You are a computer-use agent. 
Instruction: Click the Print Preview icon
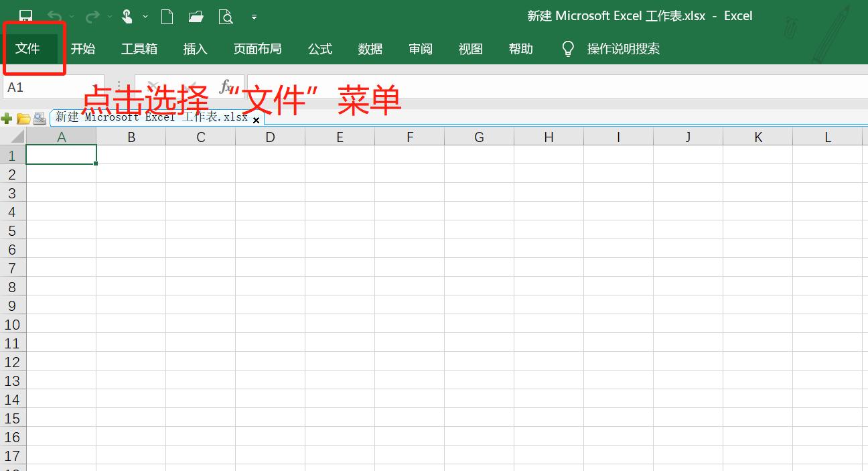click(x=226, y=16)
